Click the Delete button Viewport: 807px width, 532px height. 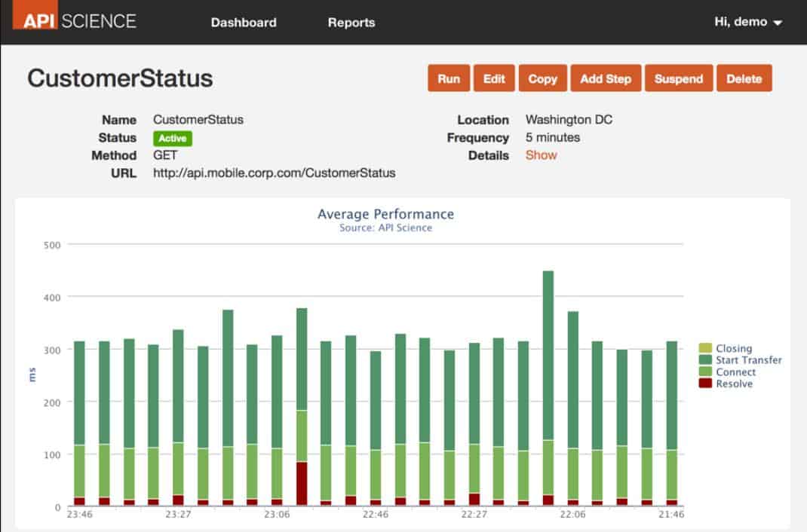click(x=744, y=78)
